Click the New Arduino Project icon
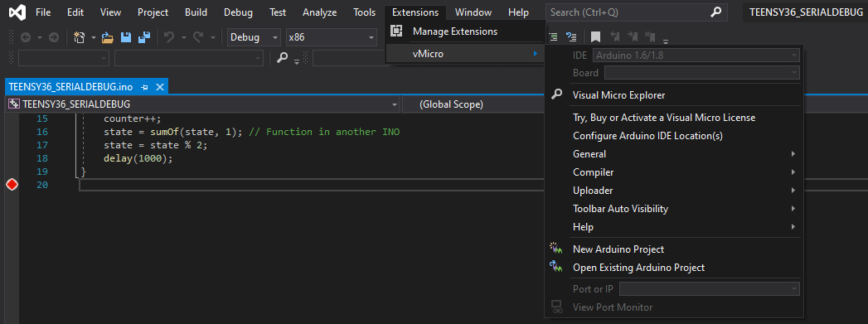The image size is (868, 324). point(556,249)
